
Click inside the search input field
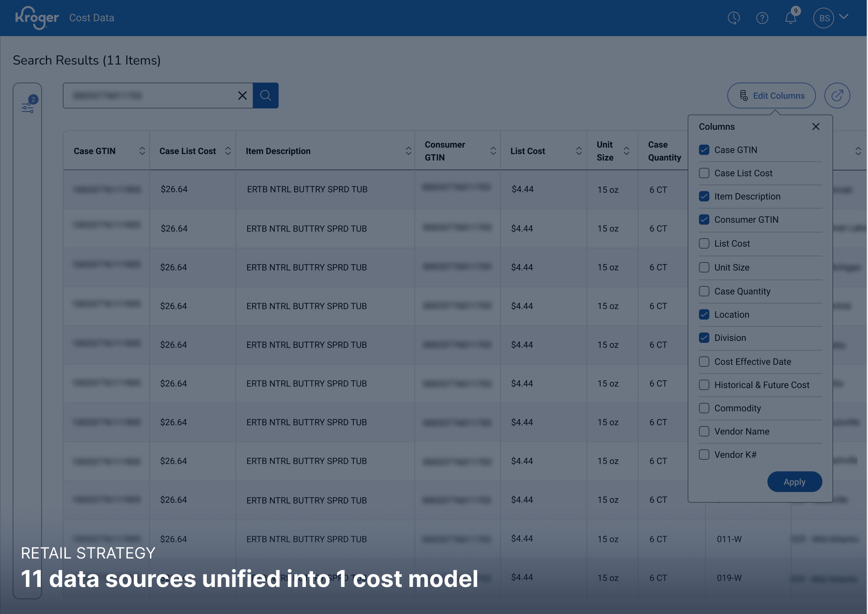coord(151,95)
